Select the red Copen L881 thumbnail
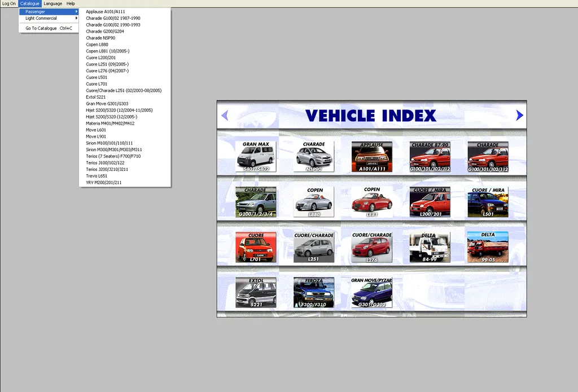The height and width of the screenshot is (392, 578). pos(372,202)
